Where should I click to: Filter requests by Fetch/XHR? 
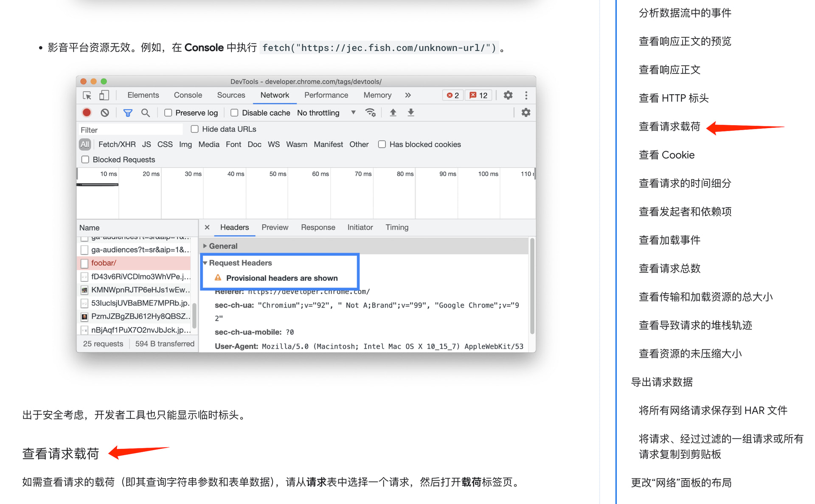pos(117,144)
